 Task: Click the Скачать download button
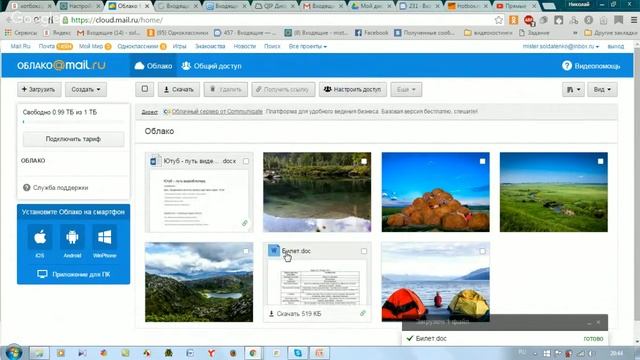click(x=179, y=89)
